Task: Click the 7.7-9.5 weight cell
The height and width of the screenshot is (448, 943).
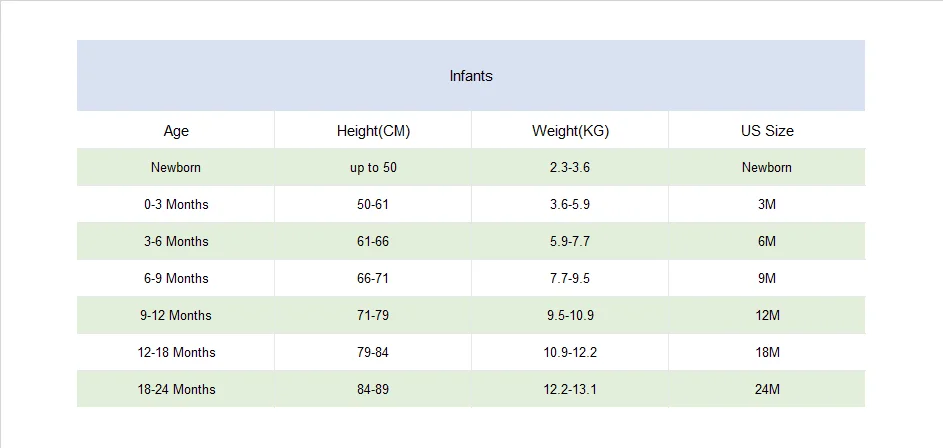Action: click(570, 278)
